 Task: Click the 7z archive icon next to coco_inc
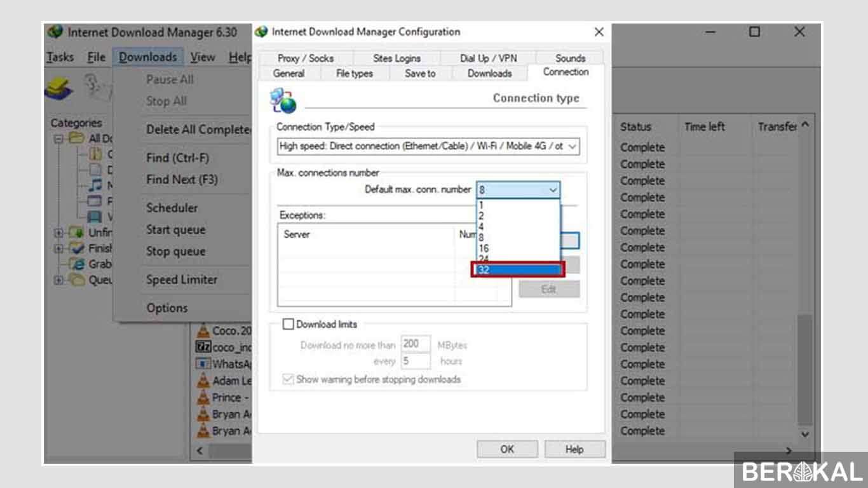tap(203, 348)
